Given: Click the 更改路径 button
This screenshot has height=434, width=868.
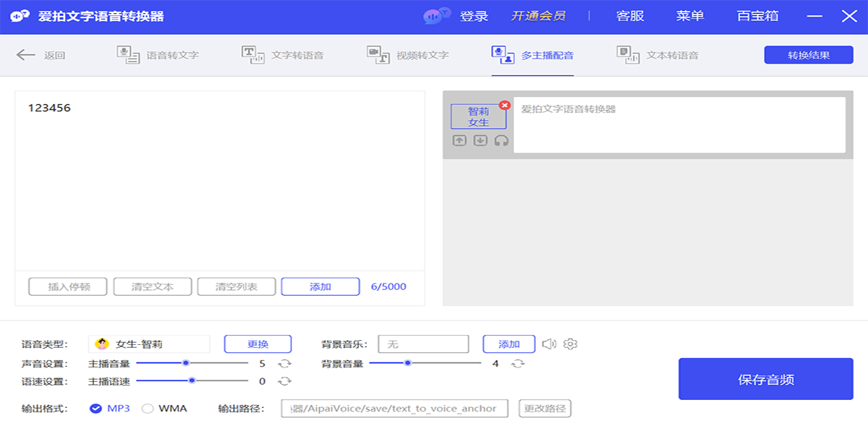Looking at the screenshot, I should click(545, 409).
